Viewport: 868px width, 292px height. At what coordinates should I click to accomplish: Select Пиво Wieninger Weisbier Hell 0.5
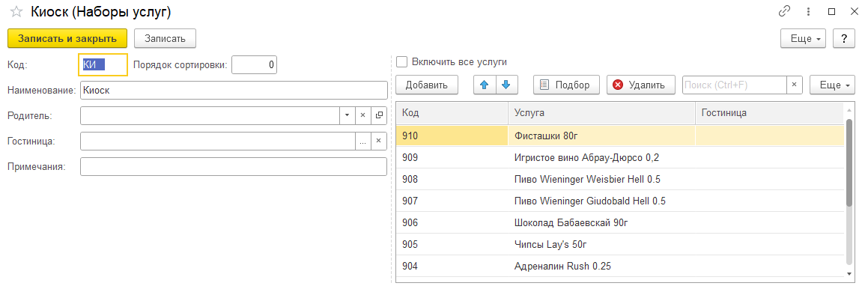(621, 179)
